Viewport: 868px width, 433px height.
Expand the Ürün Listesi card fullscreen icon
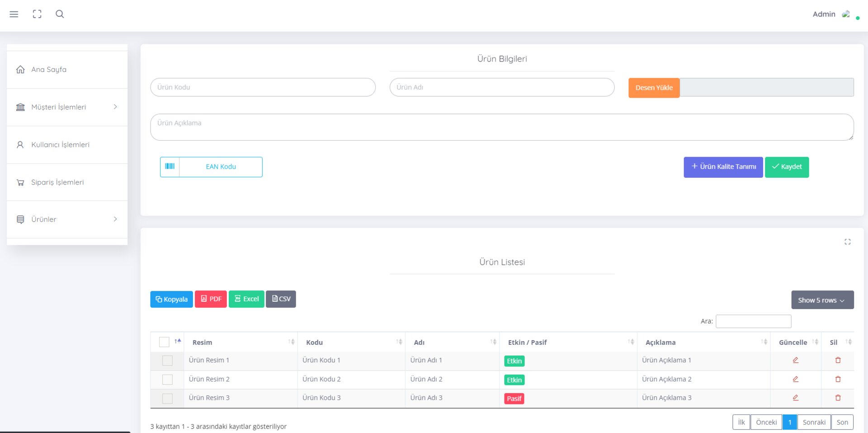[x=848, y=242]
